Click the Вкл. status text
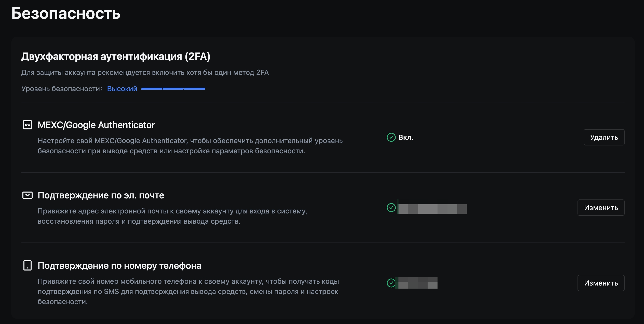 coord(406,137)
